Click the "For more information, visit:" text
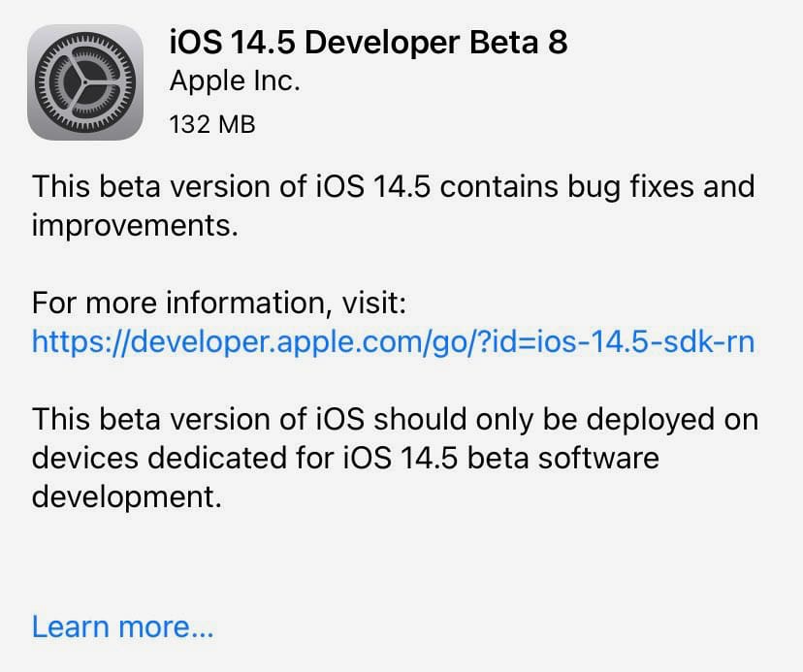The height and width of the screenshot is (672, 803). pos(218,303)
